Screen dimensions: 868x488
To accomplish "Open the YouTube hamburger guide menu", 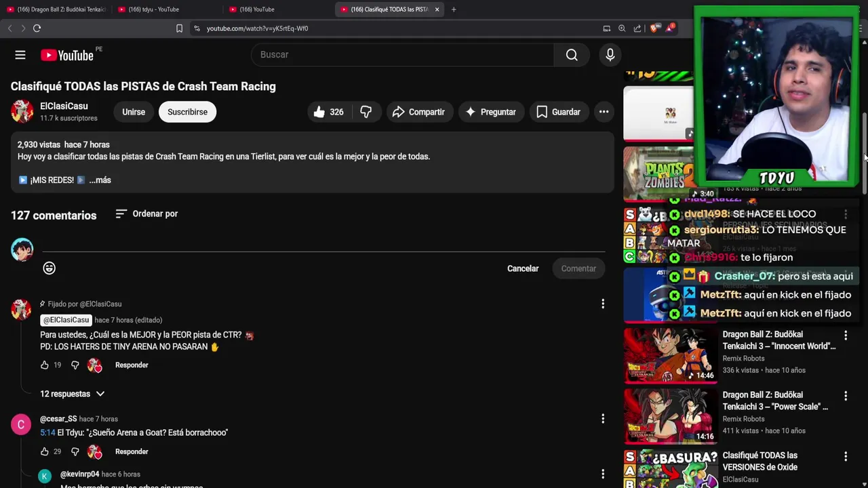I will tap(20, 55).
